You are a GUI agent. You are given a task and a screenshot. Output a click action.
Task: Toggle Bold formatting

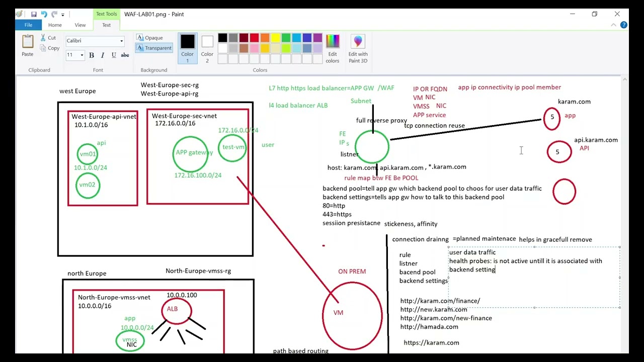92,55
